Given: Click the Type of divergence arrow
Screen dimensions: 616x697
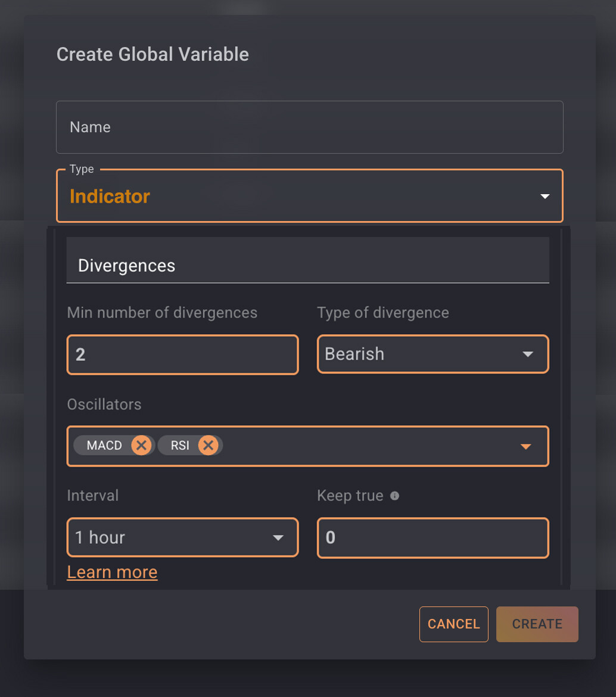Looking at the screenshot, I should coord(527,354).
